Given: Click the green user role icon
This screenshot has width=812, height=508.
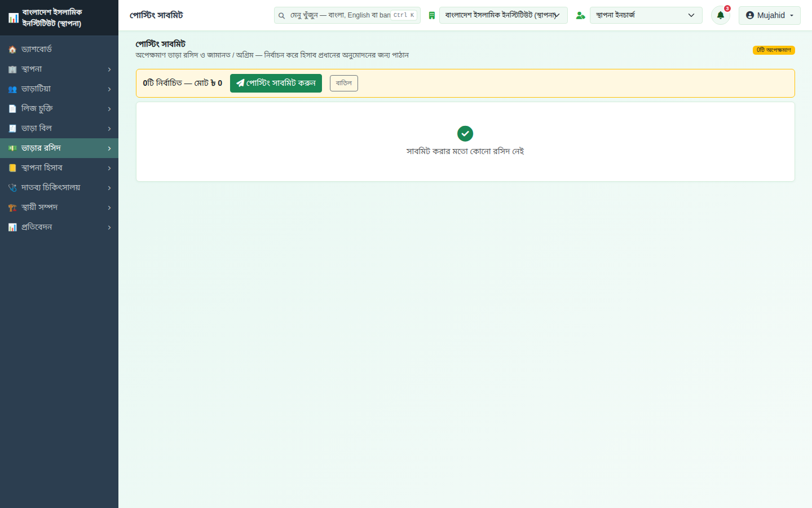Looking at the screenshot, I should 580,15.
